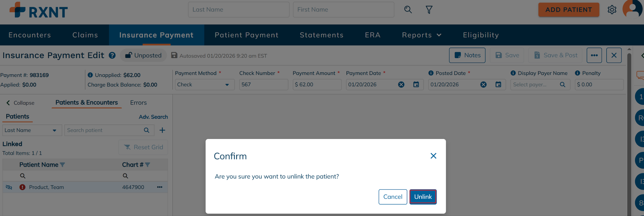
Task: Click the help question mark icon
Action: click(x=112, y=55)
